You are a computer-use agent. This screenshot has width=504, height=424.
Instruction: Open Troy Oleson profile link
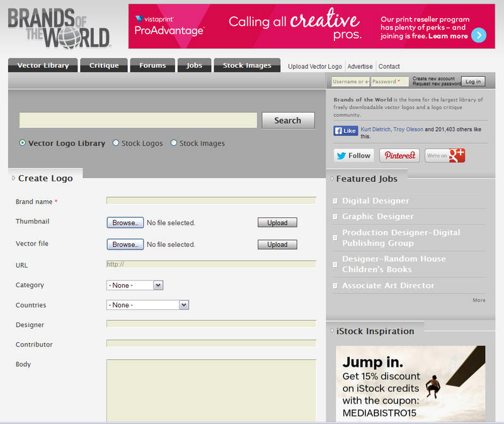tap(408, 129)
